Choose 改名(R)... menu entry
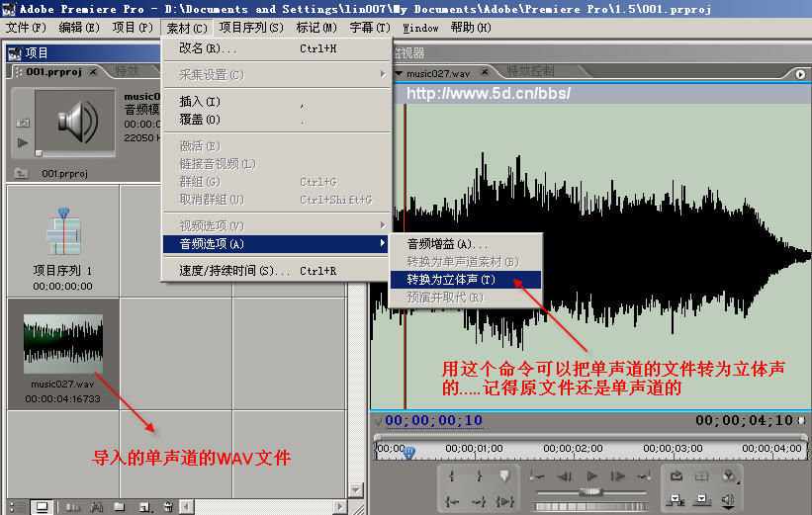Viewport: 812px width, 515px height. click(x=276, y=48)
